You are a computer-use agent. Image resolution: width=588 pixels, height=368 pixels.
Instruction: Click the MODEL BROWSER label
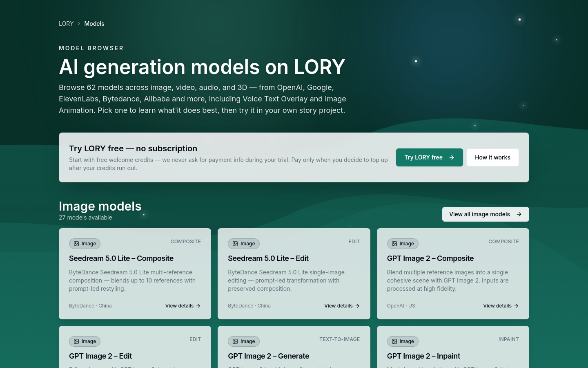91,48
